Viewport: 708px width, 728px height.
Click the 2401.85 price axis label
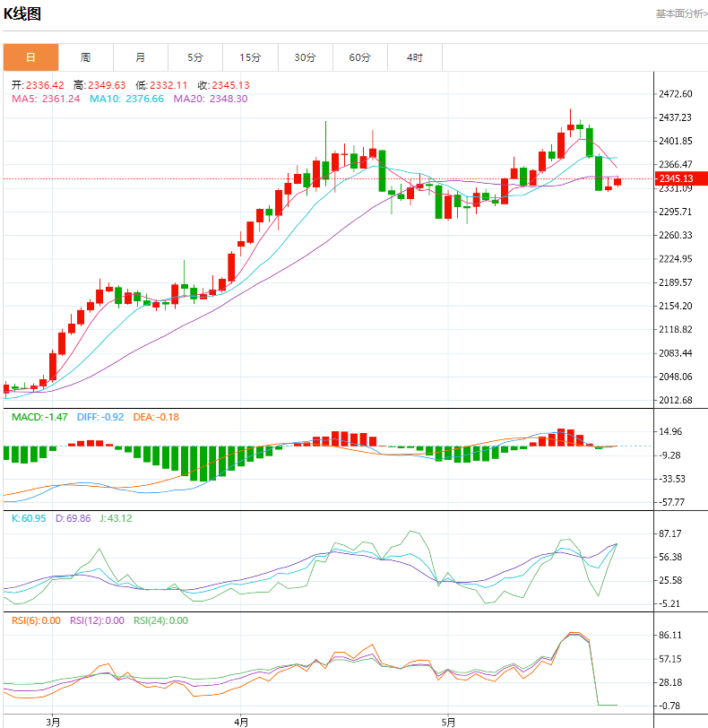click(x=676, y=141)
